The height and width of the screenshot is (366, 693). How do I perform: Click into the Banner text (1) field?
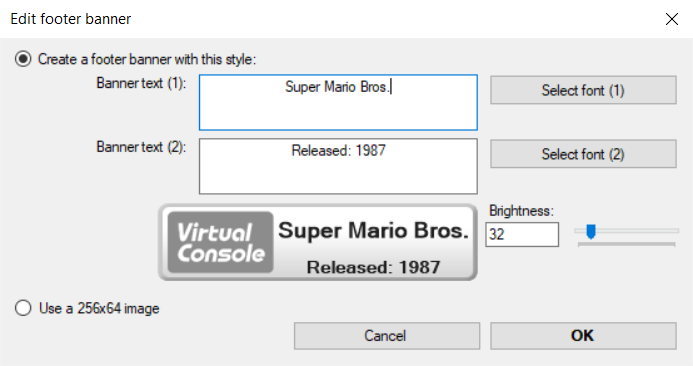tap(338, 103)
